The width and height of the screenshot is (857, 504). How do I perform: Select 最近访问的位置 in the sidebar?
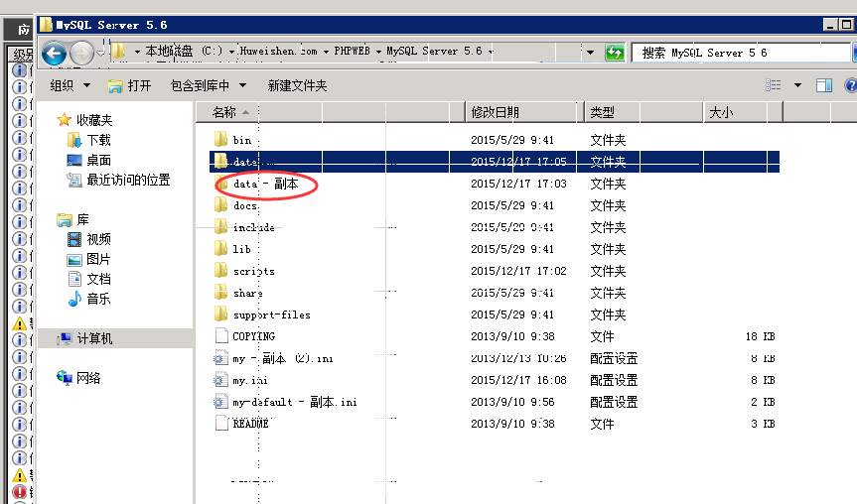point(118,180)
